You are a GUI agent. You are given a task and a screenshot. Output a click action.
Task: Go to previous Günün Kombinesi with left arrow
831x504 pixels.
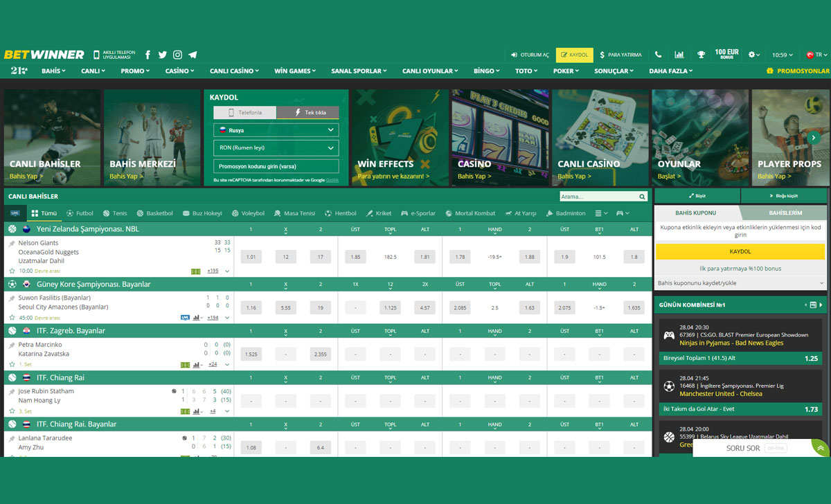(806, 305)
